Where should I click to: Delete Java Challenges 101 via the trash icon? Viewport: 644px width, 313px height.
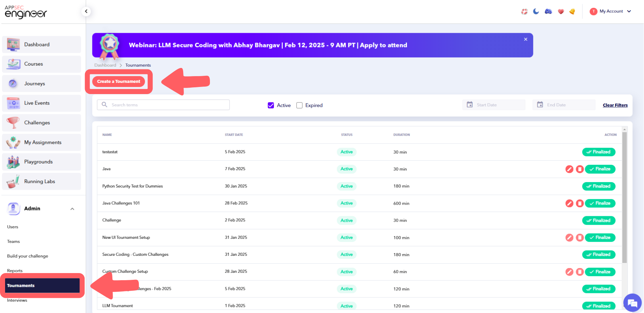tap(580, 203)
